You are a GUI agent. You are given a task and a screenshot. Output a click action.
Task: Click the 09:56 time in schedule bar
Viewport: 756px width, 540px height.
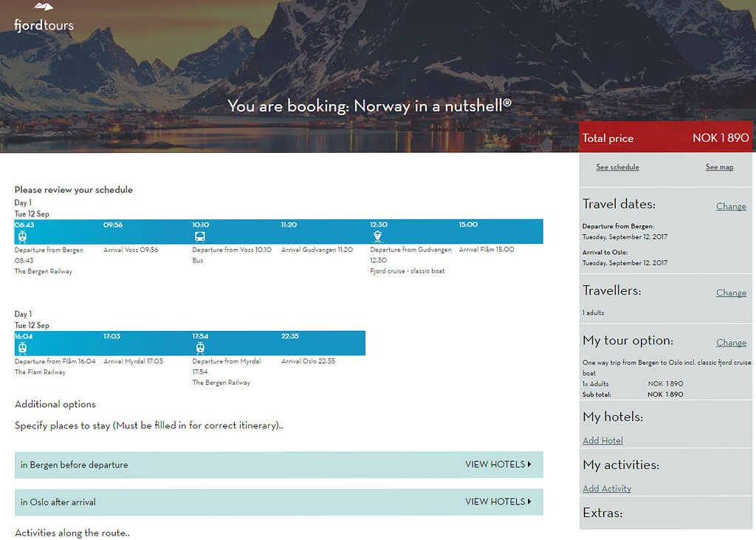tap(113, 225)
